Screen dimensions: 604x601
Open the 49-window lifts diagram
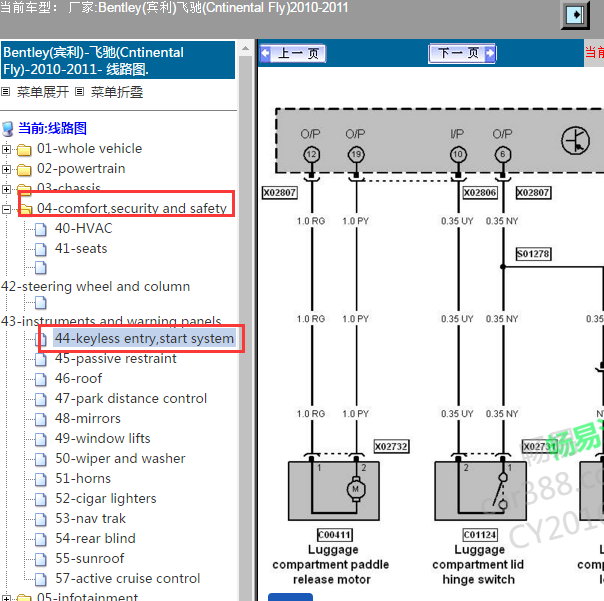click(x=102, y=438)
